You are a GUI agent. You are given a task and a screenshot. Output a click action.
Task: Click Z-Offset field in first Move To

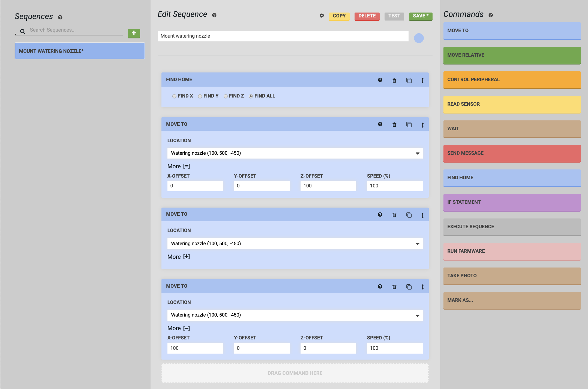click(328, 186)
